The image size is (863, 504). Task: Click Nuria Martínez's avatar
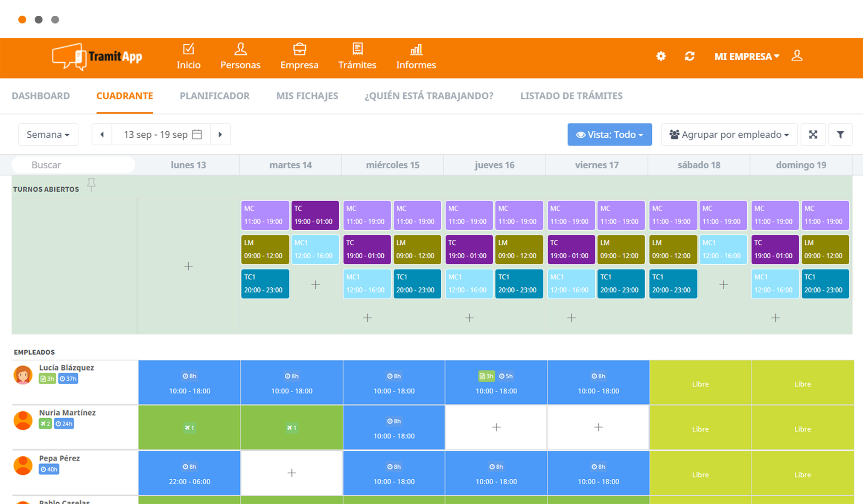pos(23,420)
